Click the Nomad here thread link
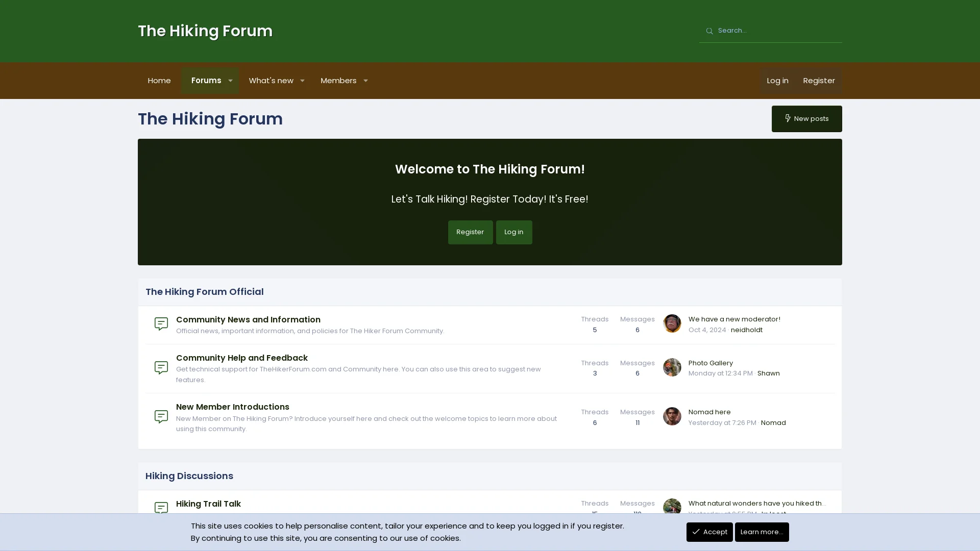Viewport: 980px width, 551px height. point(709,412)
